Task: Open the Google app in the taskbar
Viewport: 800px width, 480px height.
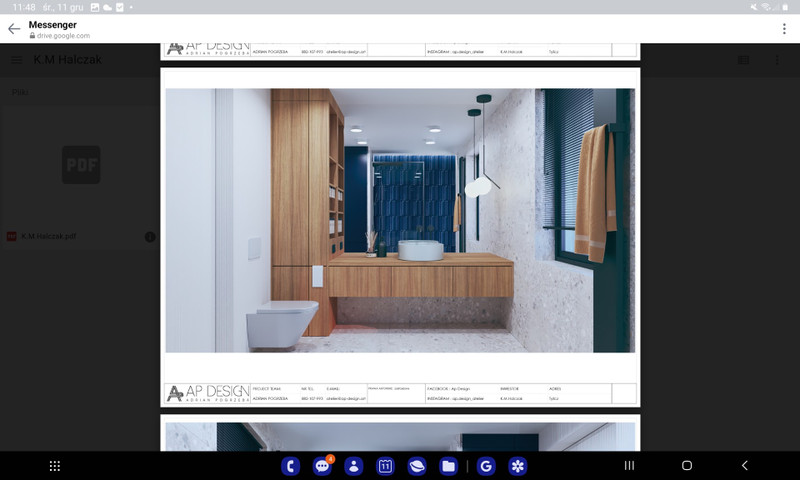Action: pos(486,466)
